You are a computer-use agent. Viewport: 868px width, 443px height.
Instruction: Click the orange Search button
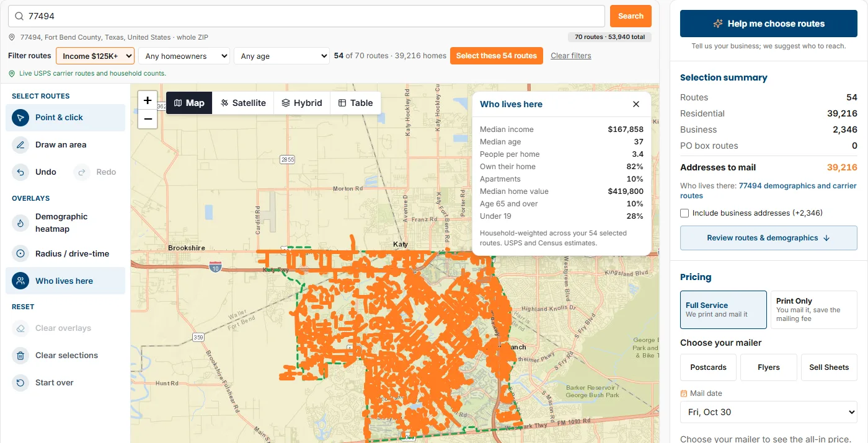631,16
